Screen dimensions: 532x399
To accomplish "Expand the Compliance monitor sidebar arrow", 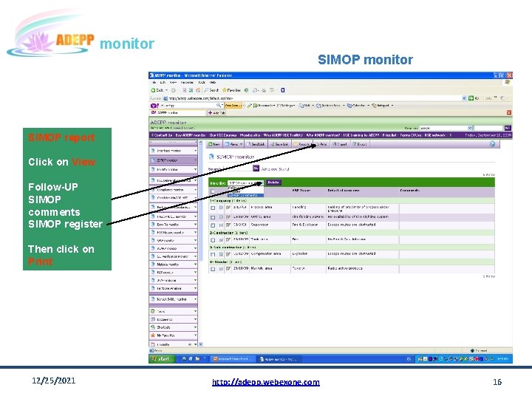I will tap(195, 190).
